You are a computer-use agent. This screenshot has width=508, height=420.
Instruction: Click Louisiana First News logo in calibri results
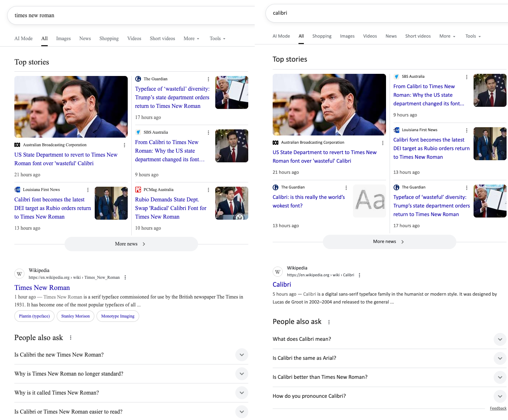[x=396, y=130]
